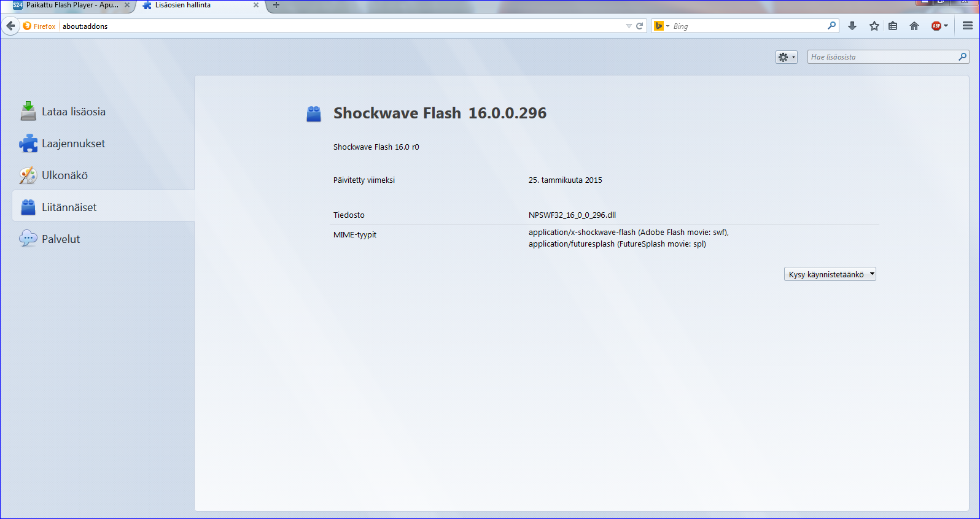Image resolution: width=980 pixels, height=519 pixels.
Task: Click the date 25. tammikuuta 2015
Action: coord(566,180)
